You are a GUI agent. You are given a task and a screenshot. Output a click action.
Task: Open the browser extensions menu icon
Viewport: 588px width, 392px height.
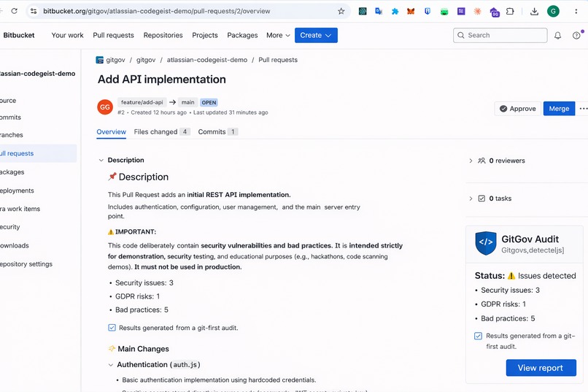(x=510, y=11)
